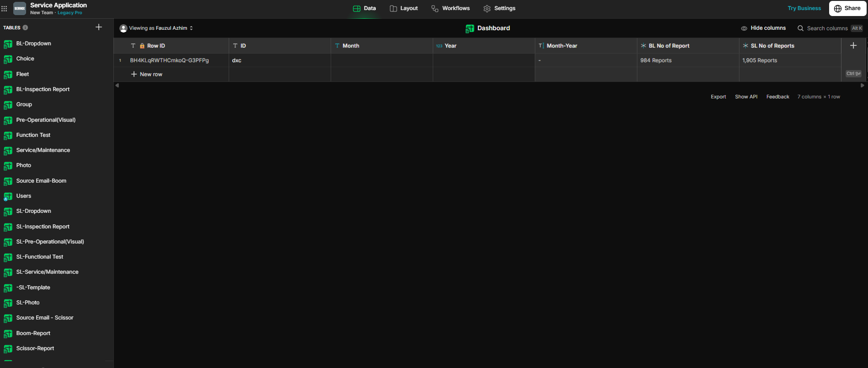868x368 pixels.
Task: Click the Group table icon
Action: coord(8,105)
